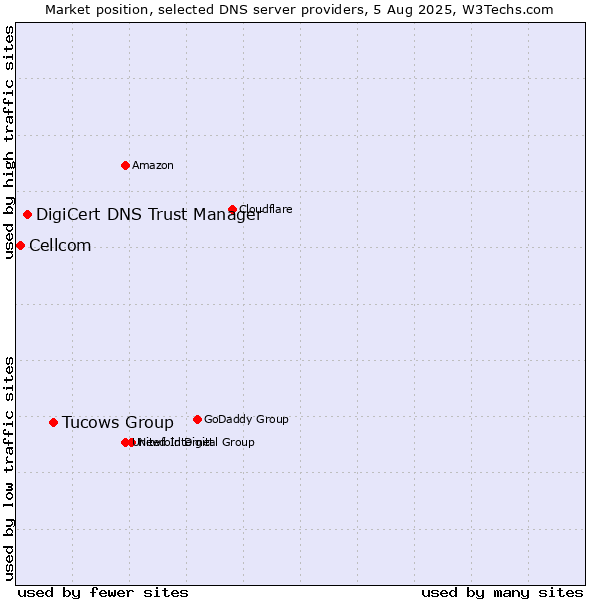Screen dimensions: 600x600
Task: Click the Cellcom red data point
Action: 21,245
